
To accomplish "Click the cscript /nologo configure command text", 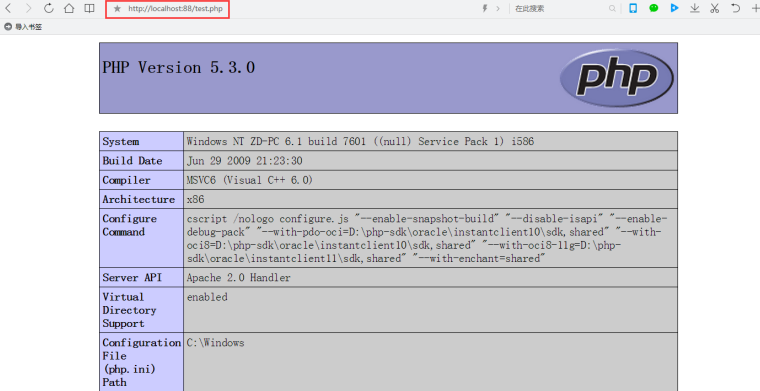I will coord(427,238).
